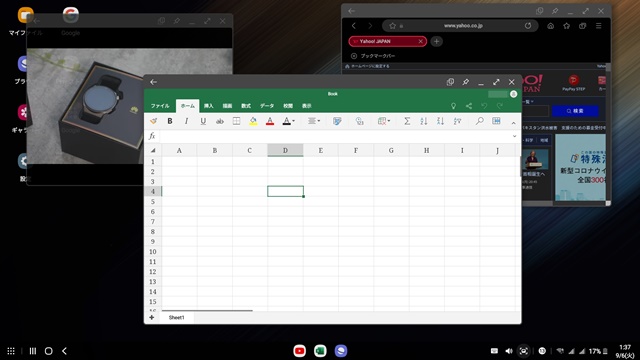Collapse the Excel ribbon with the caret

tap(513, 123)
